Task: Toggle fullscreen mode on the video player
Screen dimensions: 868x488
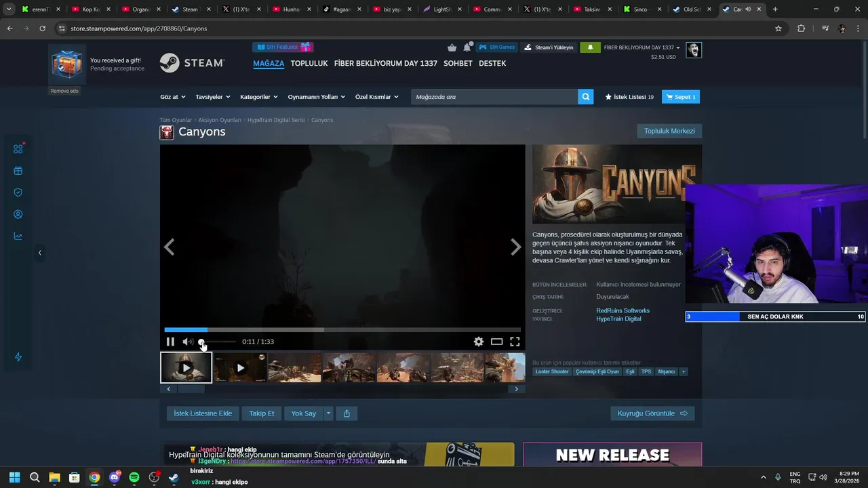Action: click(x=515, y=342)
